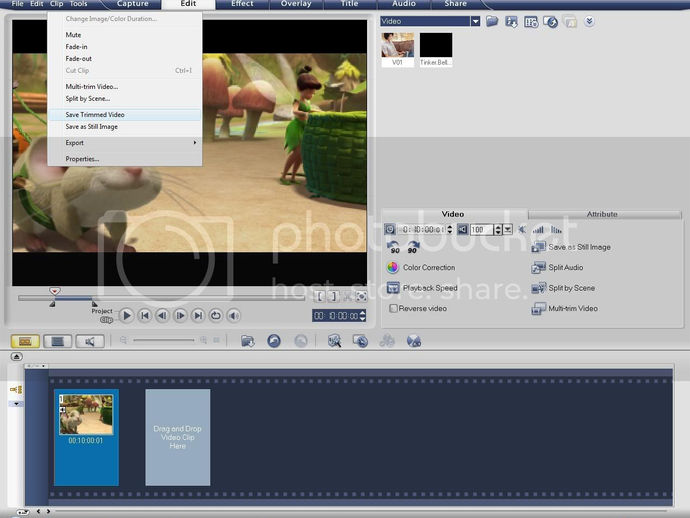The image size is (690, 518).
Task: Click Split Audio option
Action: [x=557, y=268]
